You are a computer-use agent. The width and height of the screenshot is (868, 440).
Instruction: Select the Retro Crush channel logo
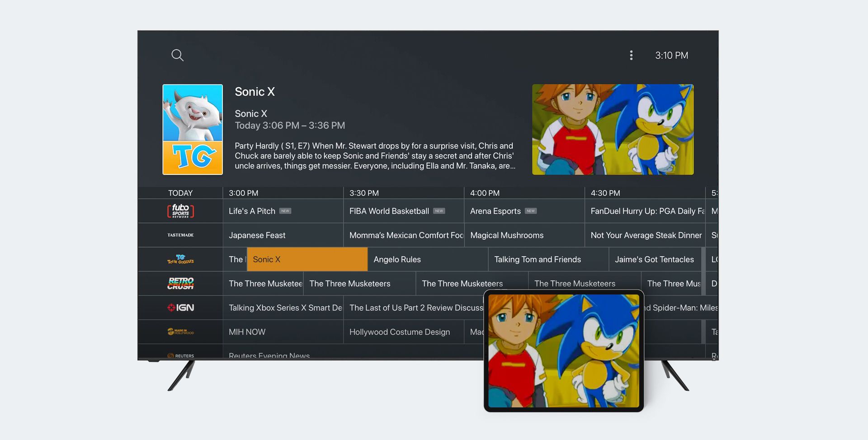[180, 283]
